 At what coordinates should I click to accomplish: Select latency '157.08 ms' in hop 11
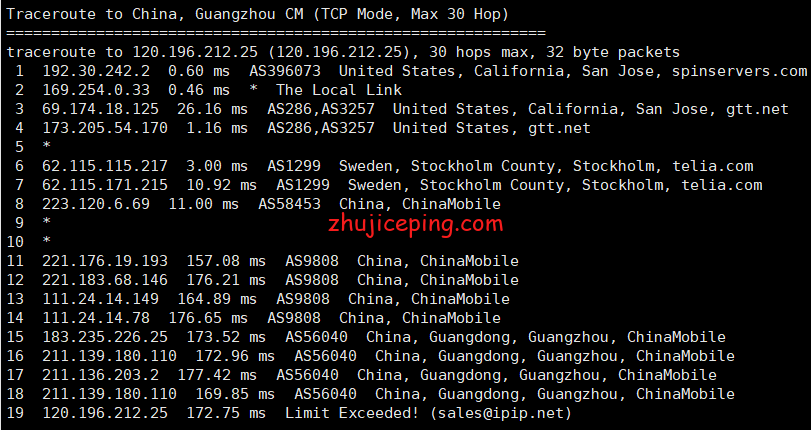coord(226,261)
